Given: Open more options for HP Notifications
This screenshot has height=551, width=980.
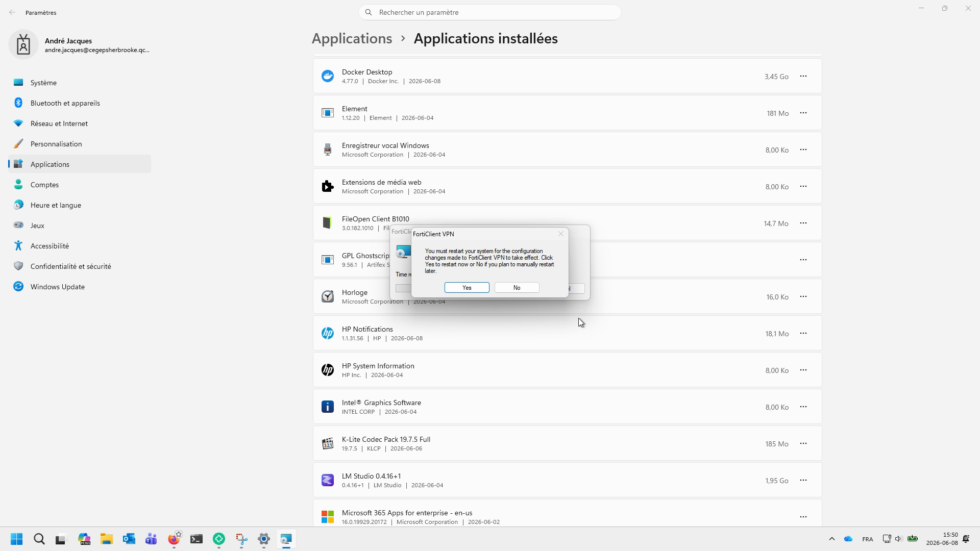Looking at the screenshot, I should coord(803,333).
